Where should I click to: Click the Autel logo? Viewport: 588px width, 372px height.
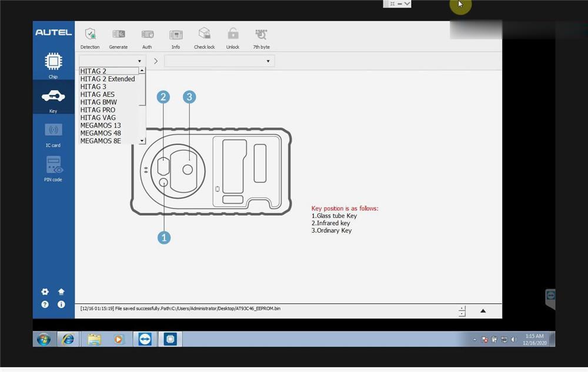coord(54,32)
